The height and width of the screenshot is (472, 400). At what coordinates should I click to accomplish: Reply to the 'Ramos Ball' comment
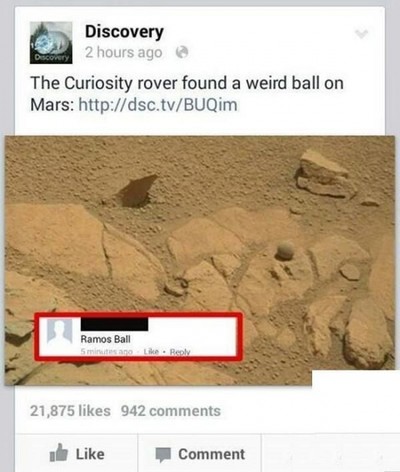tap(180, 352)
